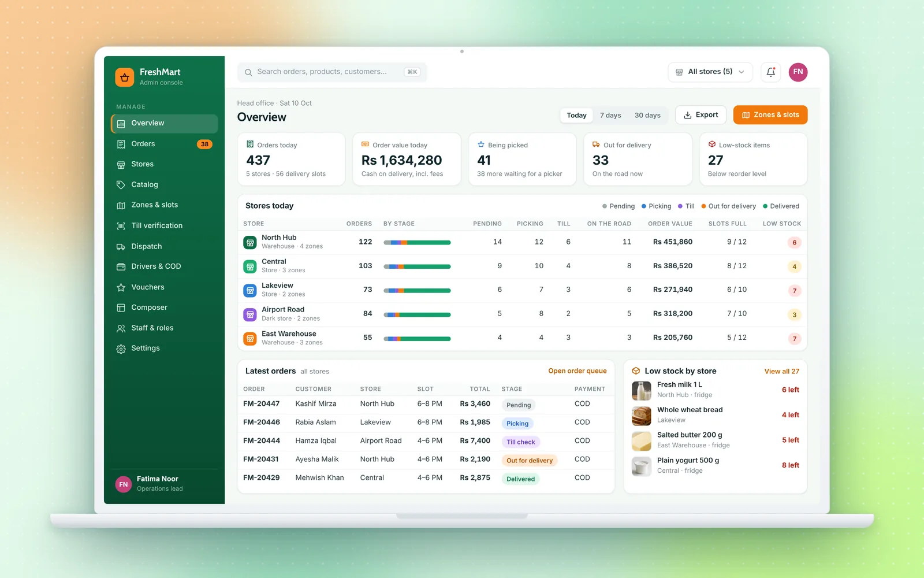This screenshot has height=578, width=924.
Task: Focus the search orders input field
Action: pyautogui.click(x=332, y=72)
